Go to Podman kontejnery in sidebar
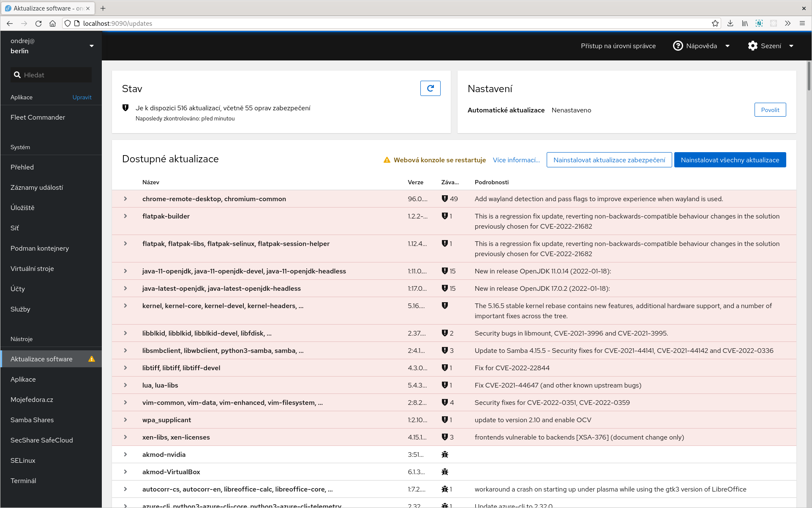This screenshot has width=812, height=508. [x=40, y=249]
